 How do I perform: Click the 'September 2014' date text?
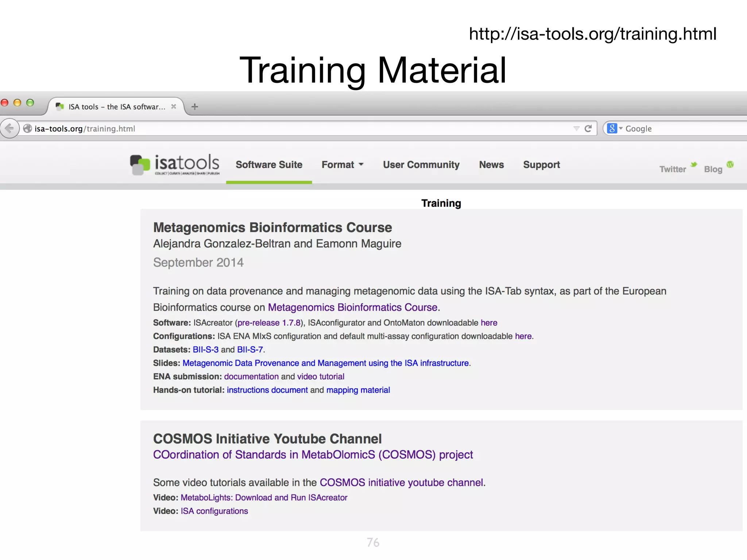click(x=198, y=262)
